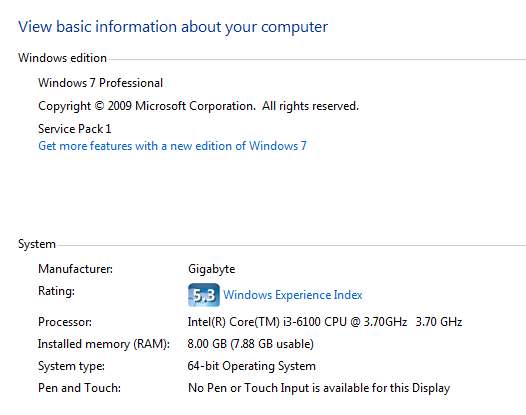This screenshot has width=526, height=415.
Task: Click the Processor label
Action: (x=65, y=322)
